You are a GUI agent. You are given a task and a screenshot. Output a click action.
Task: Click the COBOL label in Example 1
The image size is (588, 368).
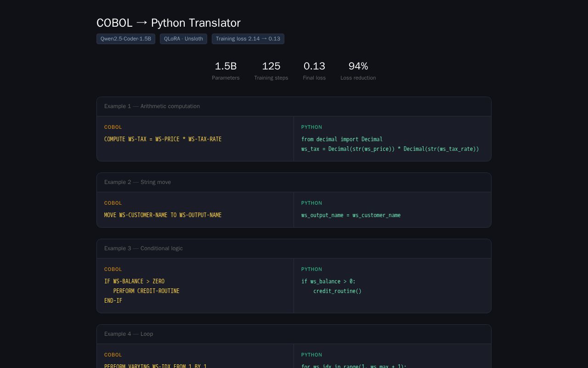tap(113, 127)
